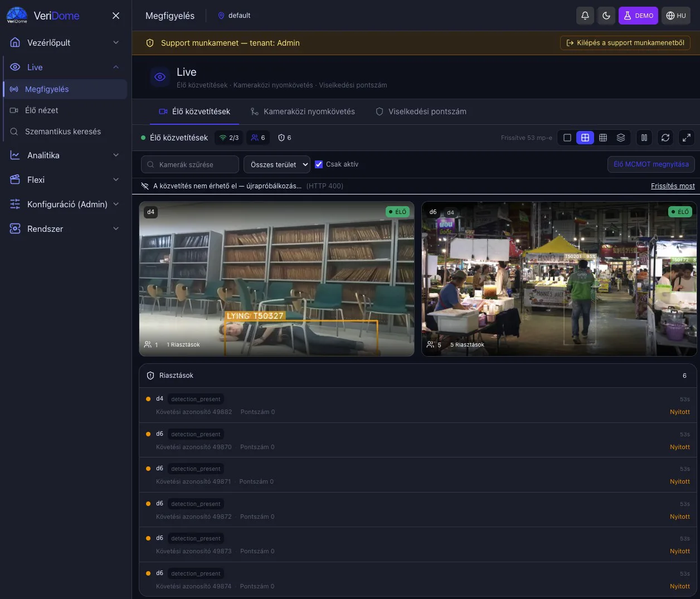Open the alert with tracking ID 49870
Viewport: 700px width, 599px height.
point(418,440)
